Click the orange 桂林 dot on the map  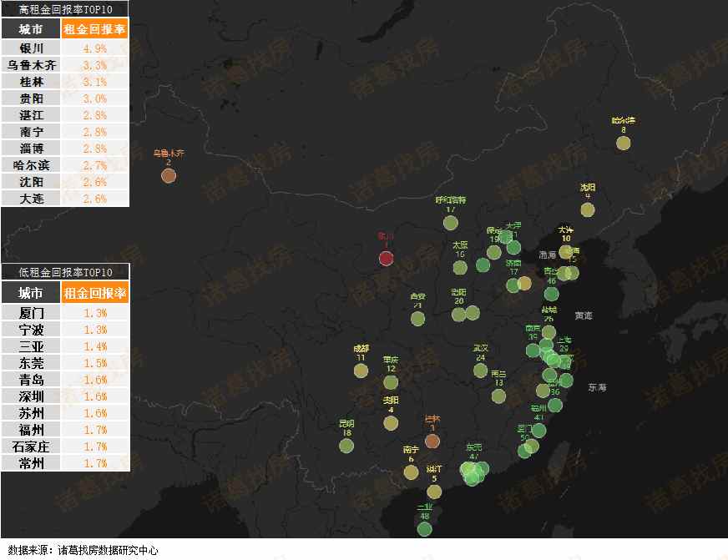(432, 441)
